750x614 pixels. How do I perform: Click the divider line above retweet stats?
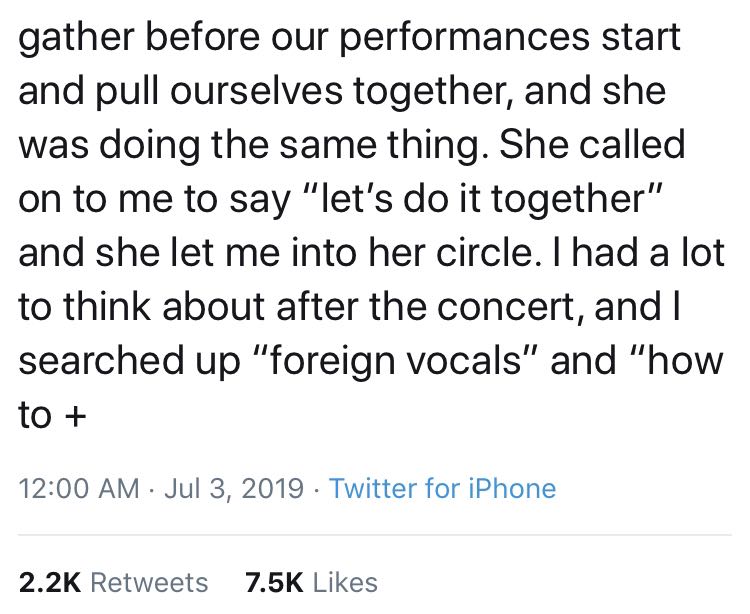[x=375, y=535]
